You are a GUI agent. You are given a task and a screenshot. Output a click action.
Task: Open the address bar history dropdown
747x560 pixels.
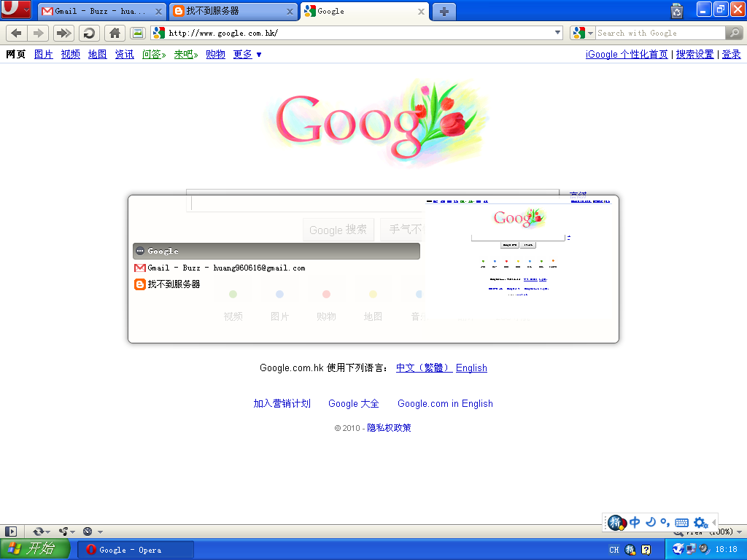point(557,33)
